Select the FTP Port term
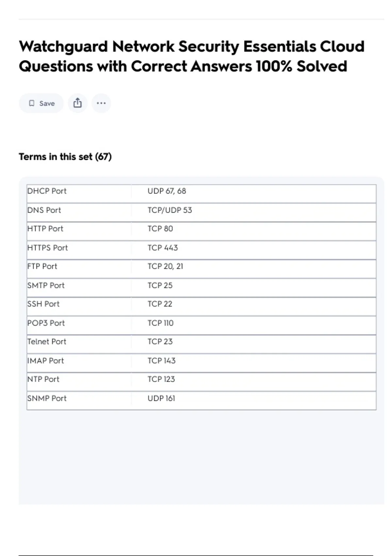 (42, 267)
